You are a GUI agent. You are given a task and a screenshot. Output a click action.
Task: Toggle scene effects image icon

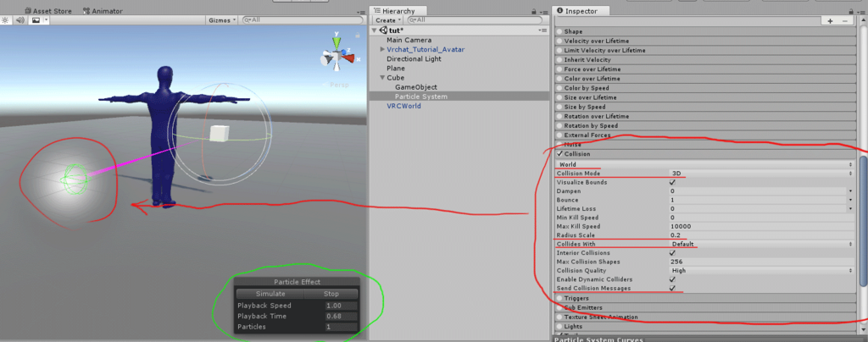(x=36, y=19)
